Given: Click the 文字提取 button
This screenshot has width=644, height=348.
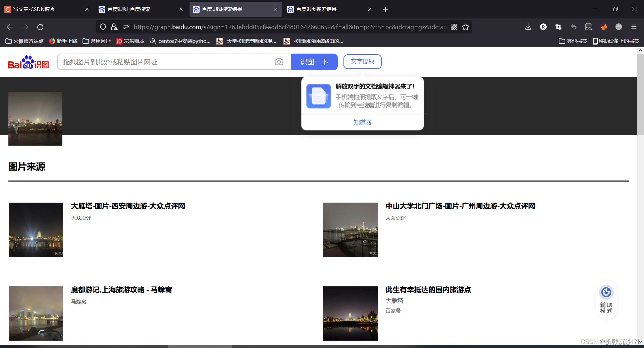Looking at the screenshot, I should [x=362, y=62].
